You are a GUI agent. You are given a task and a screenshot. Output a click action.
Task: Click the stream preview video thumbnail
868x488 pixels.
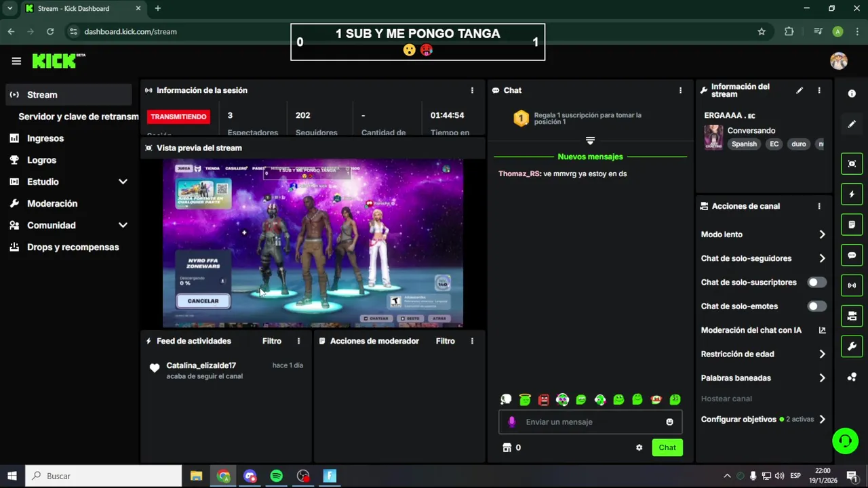pos(313,243)
